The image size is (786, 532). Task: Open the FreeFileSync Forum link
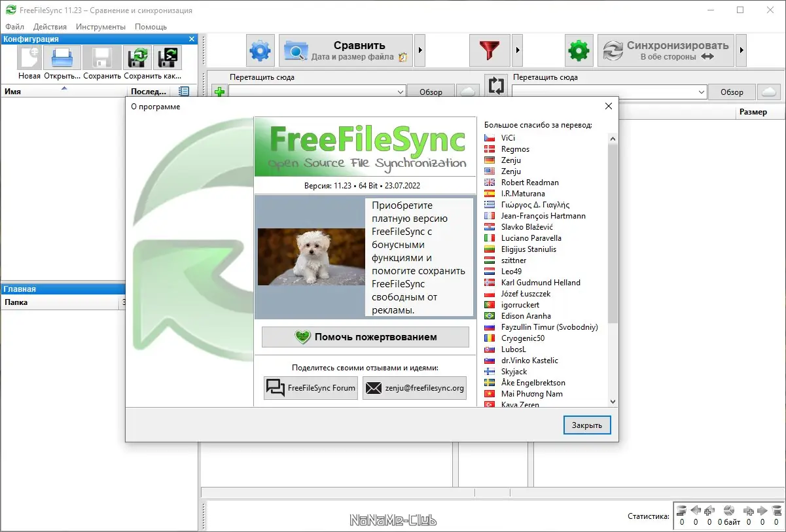coord(311,388)
